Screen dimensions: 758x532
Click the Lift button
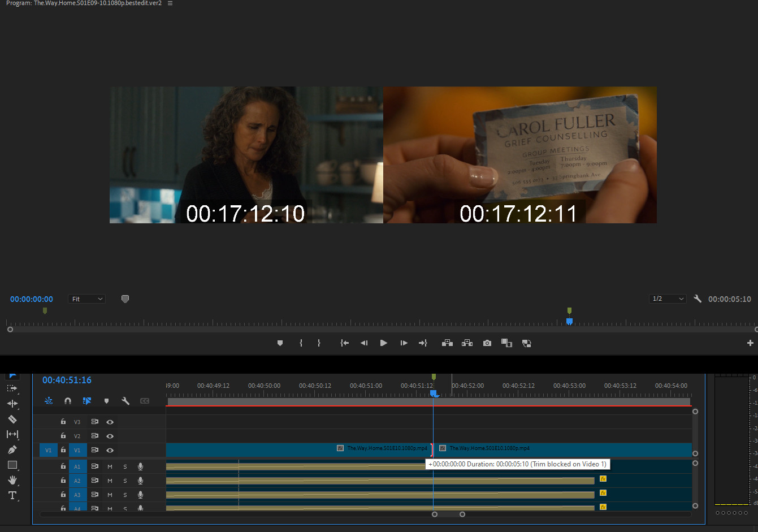pyautogui.click(x=447, y=343)
